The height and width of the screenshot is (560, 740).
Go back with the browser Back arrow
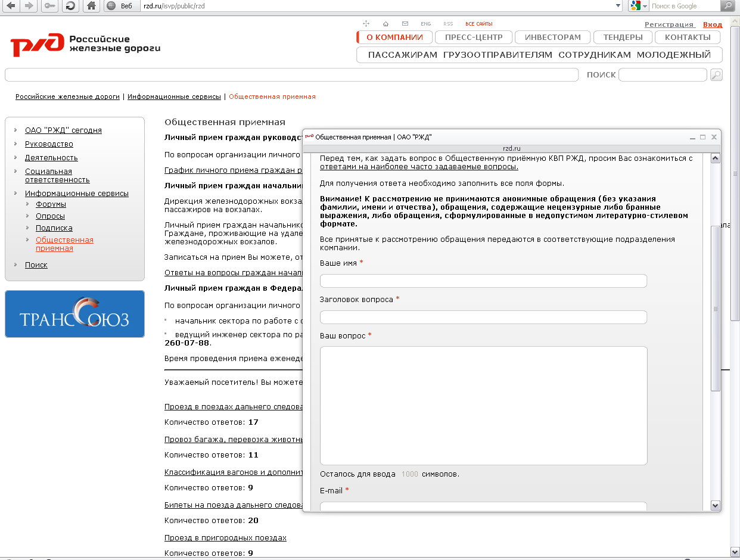pyautogui.click(x=11, y=6)
